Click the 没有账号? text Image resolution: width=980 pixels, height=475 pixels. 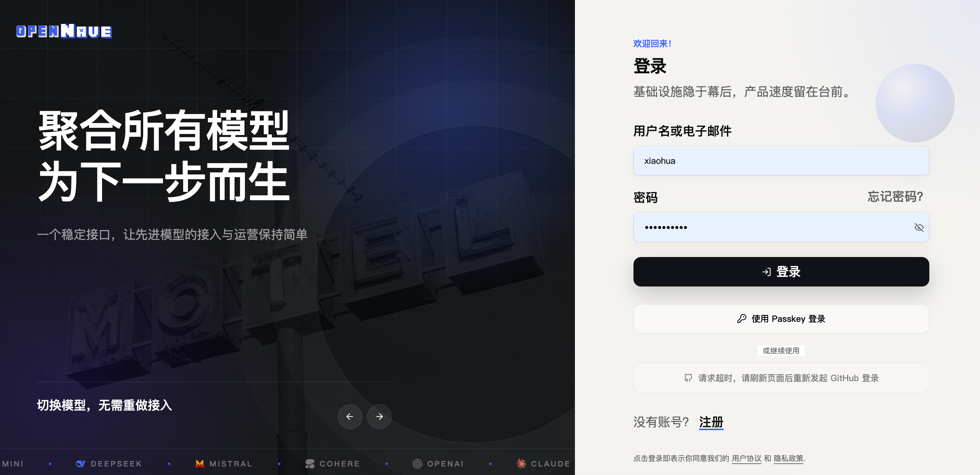[661, 422]
